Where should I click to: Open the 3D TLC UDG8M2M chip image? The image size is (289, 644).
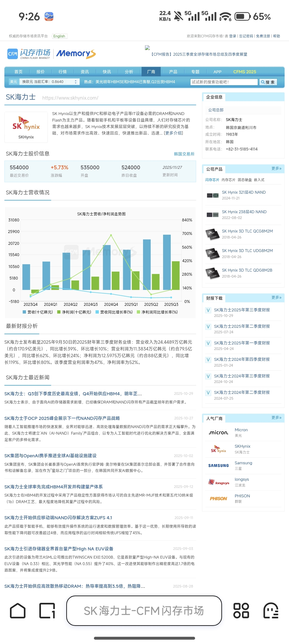[x=212, y=254]
